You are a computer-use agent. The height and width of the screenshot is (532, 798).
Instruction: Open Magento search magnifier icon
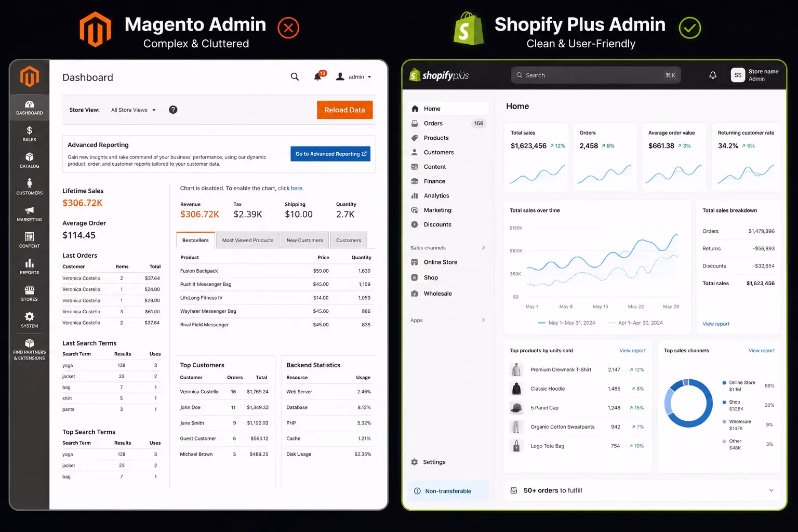[295, 77]
